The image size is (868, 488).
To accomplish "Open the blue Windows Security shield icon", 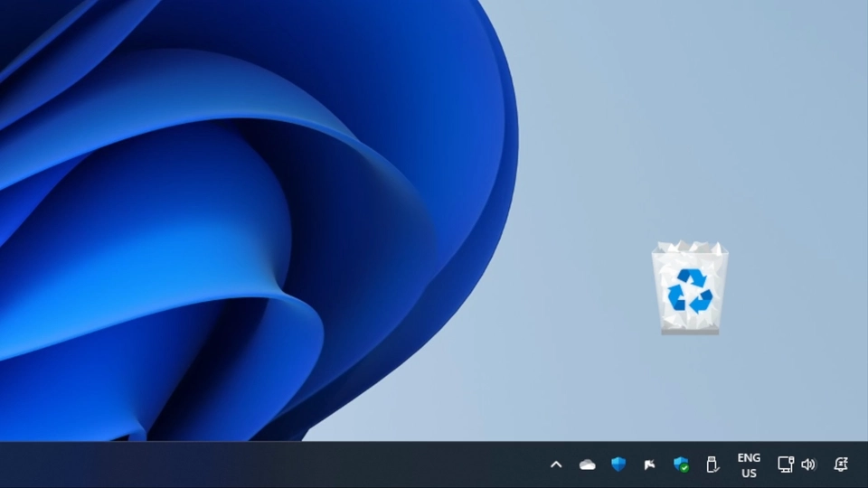I will click(618, 465).
